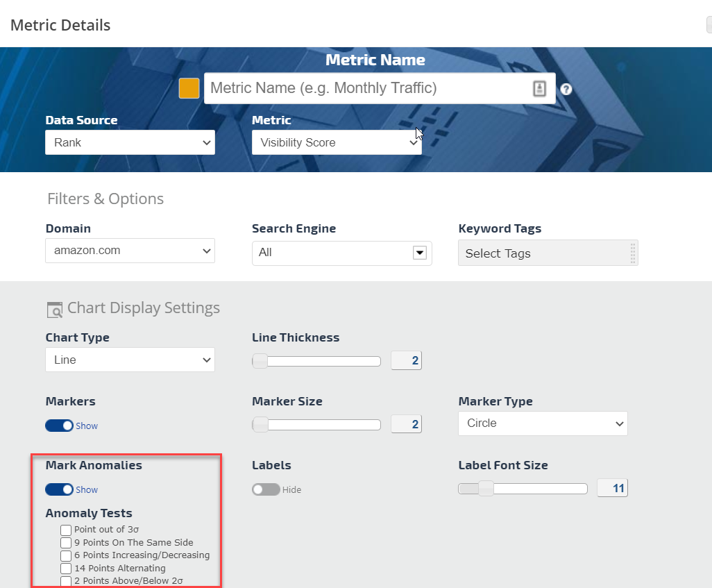Open the Visibility Score metric dropdown
Viewport: 712px width, 588px height.
pyautogui.click(x=337, y=142)
